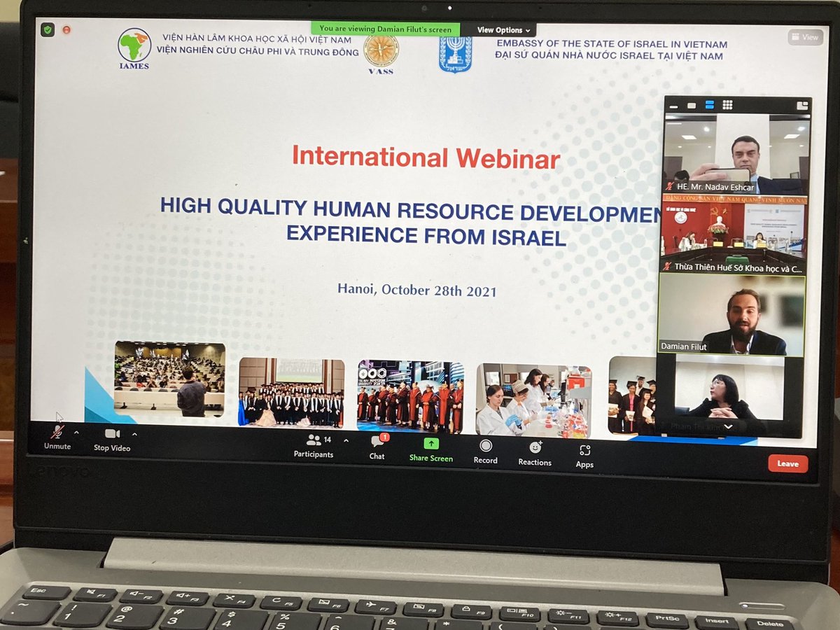This screenshot has width=840, height=630.
Task: Expand more videos with the down chevron
Action: point(728,426)
